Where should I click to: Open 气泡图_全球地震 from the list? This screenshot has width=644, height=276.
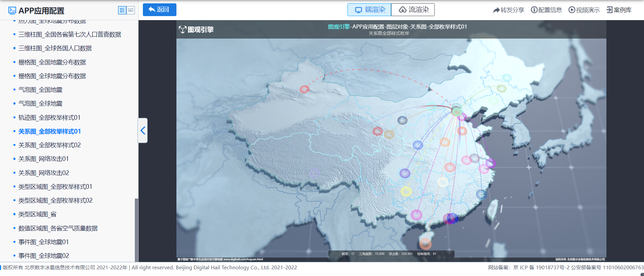40,104
